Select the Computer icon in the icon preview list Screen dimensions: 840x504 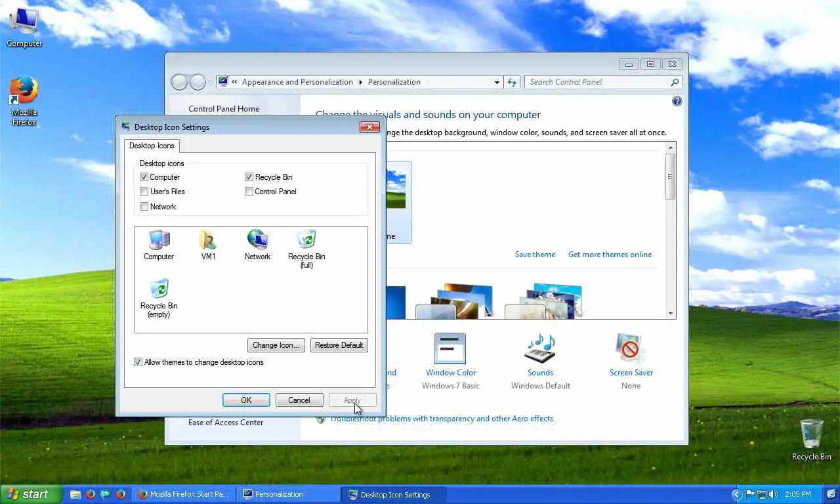[x=159, y=245]
